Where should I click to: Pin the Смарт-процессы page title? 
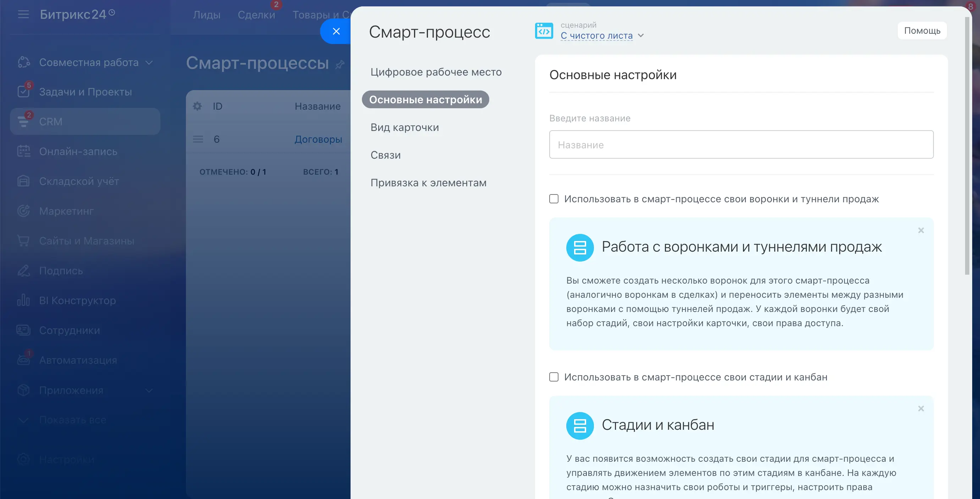[340, 64]
